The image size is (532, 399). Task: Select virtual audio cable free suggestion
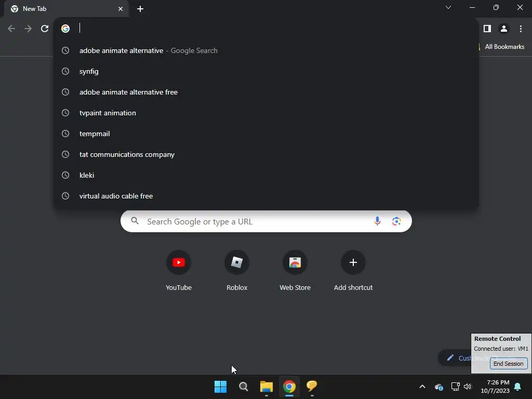[x=266, y=196]
